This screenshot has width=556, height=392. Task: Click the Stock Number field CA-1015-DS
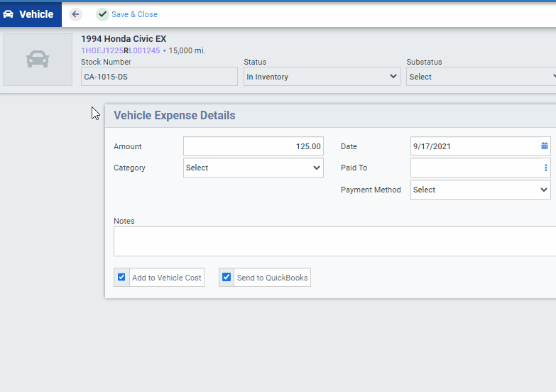pos(159,77)
